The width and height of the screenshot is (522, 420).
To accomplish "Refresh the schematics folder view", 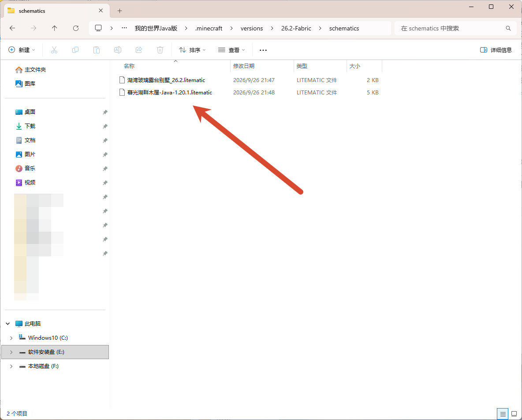I will pos(76,28).
